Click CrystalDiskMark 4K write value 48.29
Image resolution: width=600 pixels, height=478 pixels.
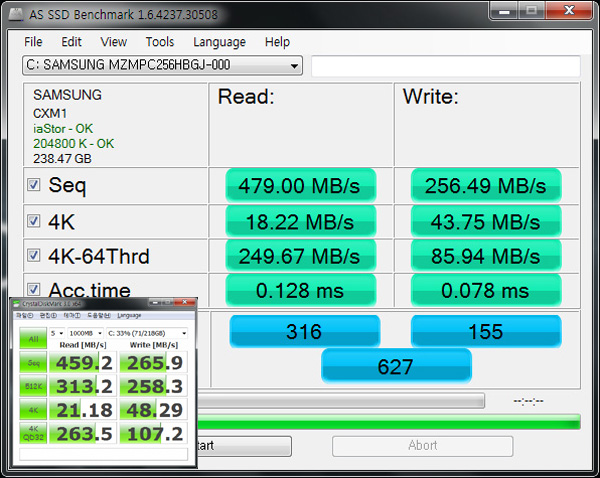[153, 410]
